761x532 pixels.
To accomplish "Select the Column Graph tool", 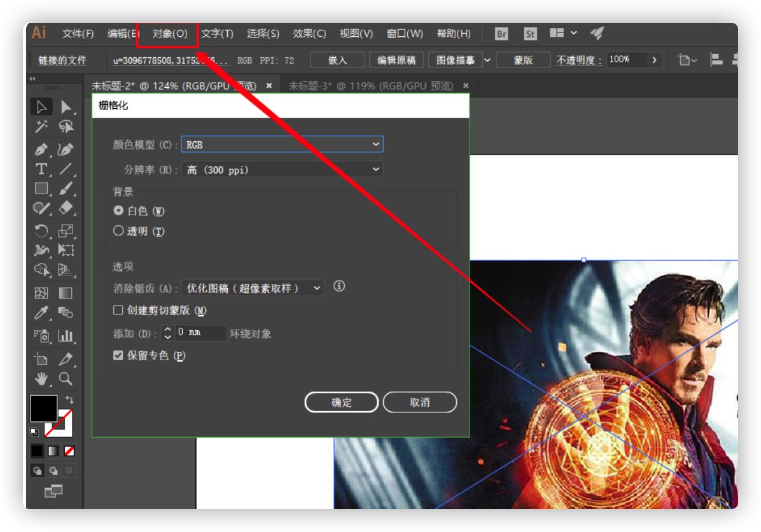I will (x=66, y=335).
